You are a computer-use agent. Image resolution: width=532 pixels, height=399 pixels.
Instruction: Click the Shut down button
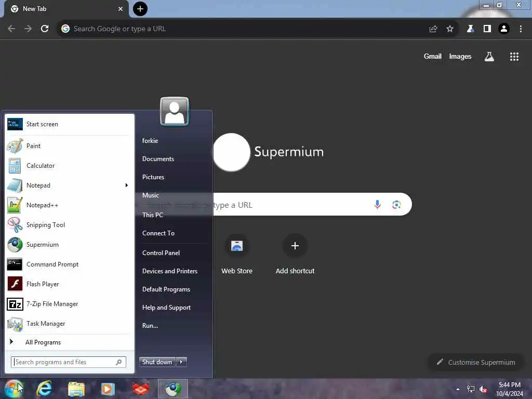157,362
